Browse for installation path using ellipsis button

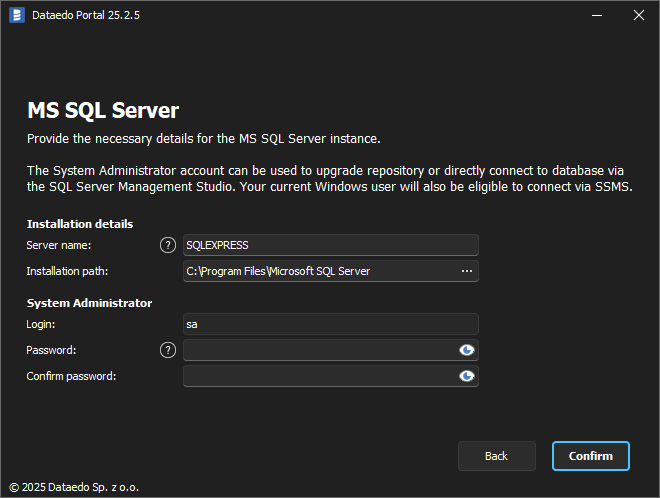coord(466,271)
